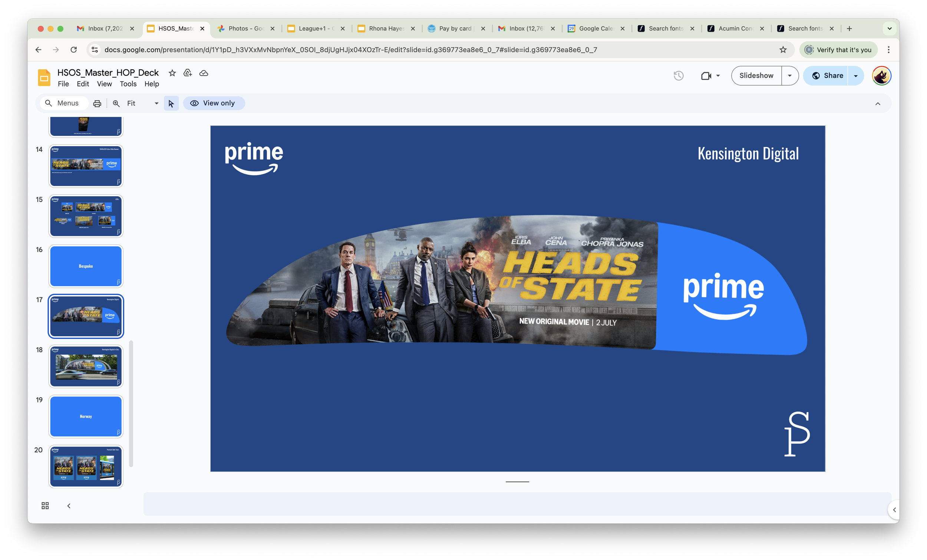
Task: Click the Heads of State banner image
Action: (516, 285)
